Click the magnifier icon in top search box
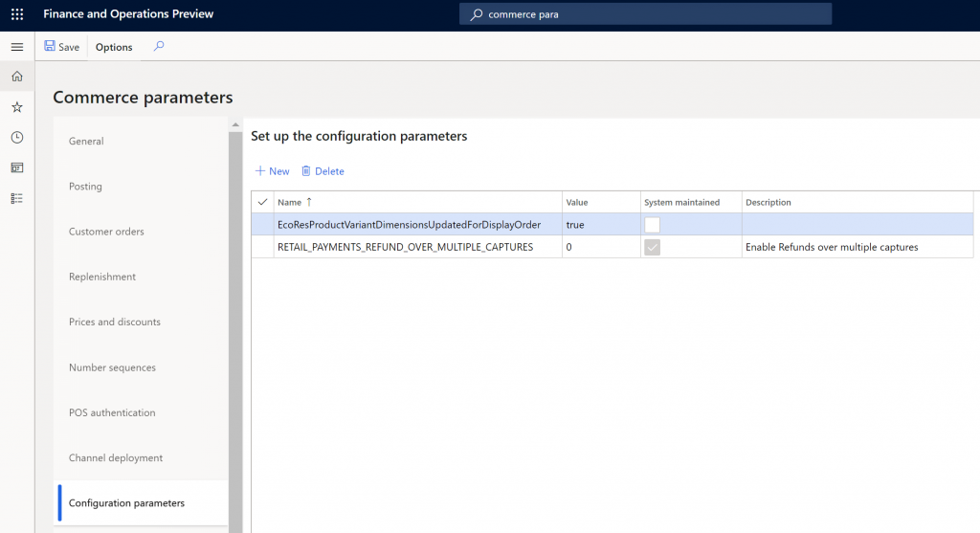This screenshot has height=533, width=980. (x=477, y=13)
